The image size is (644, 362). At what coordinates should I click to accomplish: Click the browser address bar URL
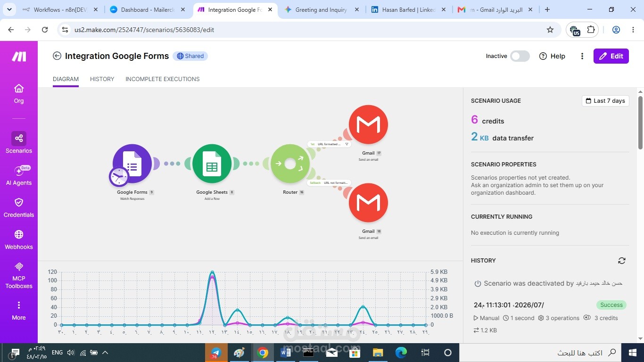[x=144, y=30]
